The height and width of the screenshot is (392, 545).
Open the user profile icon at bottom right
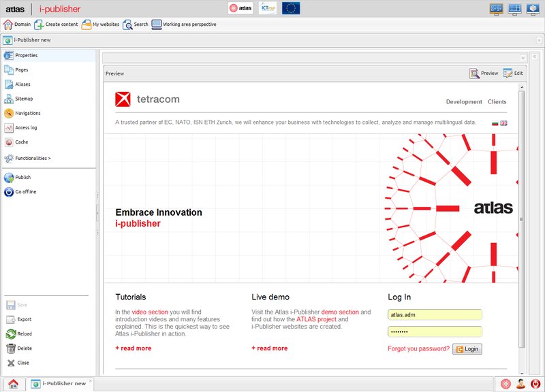coord(520,384)
